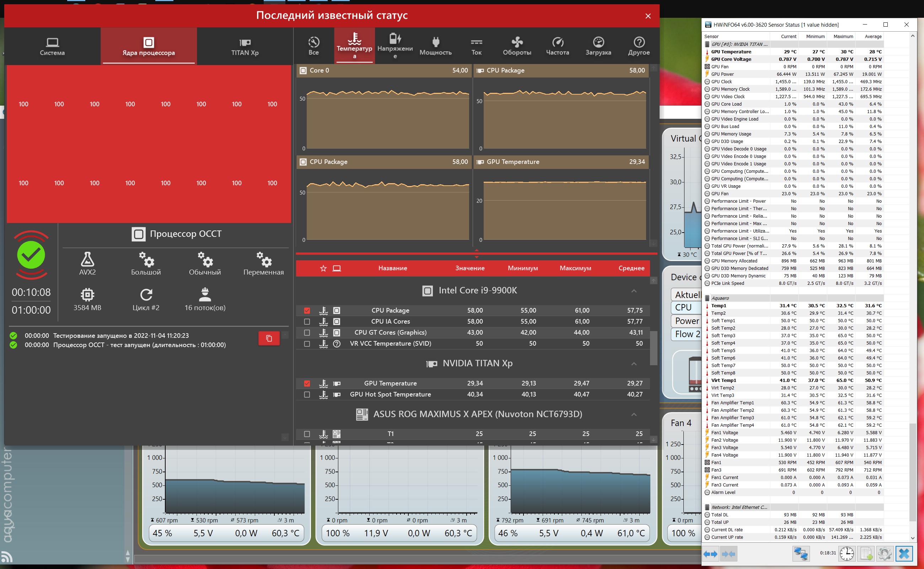The width and height of the screenshot is (924, 569).
Task: Click HWiNFO sensor settings gear icon
Action: 885,554
